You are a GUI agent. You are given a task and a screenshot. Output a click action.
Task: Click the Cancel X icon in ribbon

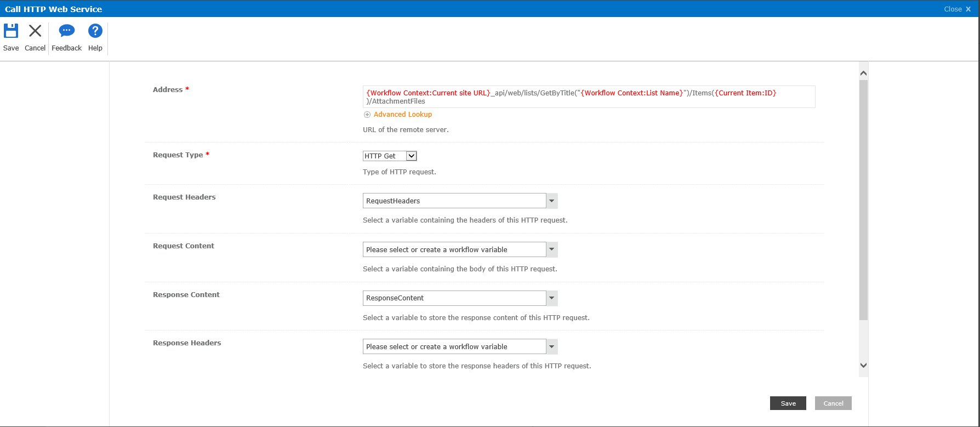(x=35, y=31)
